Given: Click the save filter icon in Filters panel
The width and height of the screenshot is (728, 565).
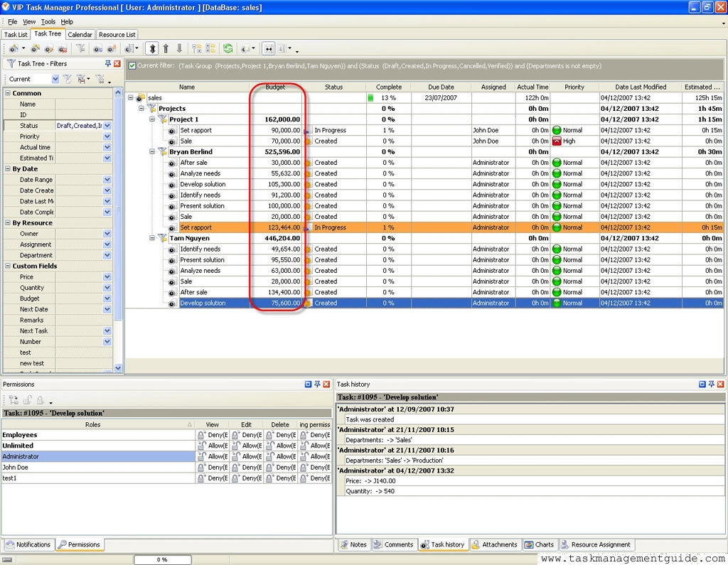Looking at the screenshot, I should (x=81, y=79).
